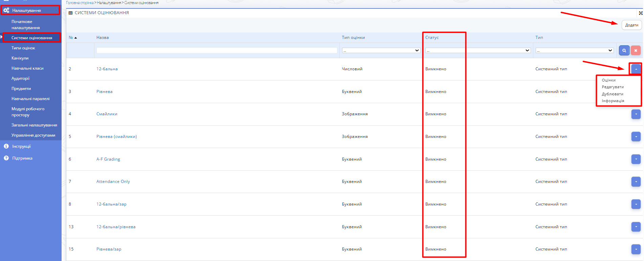Open Модулі робочого простору in sidebar
The image size is (644, 261).
(28, 112)
